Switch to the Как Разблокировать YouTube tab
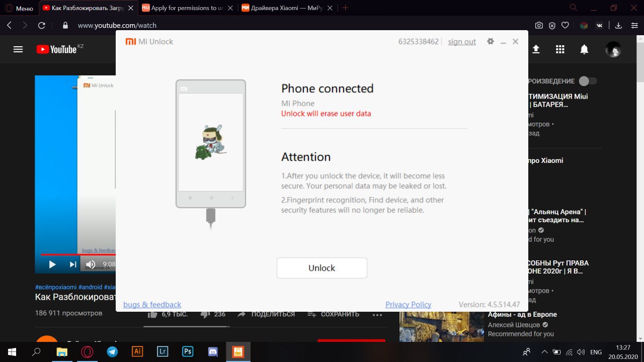 [88, 8]
